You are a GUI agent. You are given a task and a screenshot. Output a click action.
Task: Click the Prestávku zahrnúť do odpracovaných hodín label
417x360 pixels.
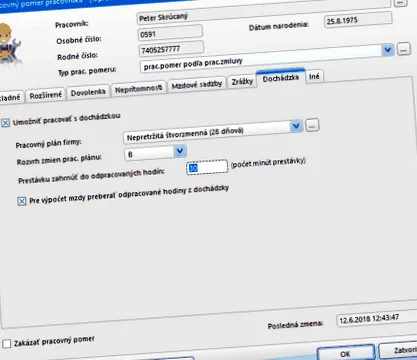(x=91, y=176)
